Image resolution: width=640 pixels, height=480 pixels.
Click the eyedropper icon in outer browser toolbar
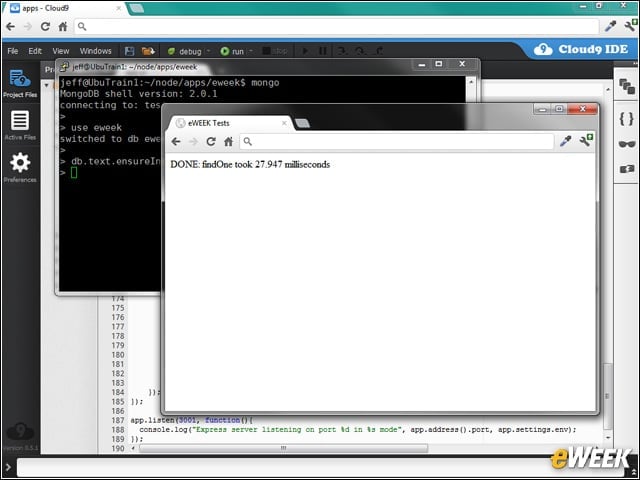[610, 26]
